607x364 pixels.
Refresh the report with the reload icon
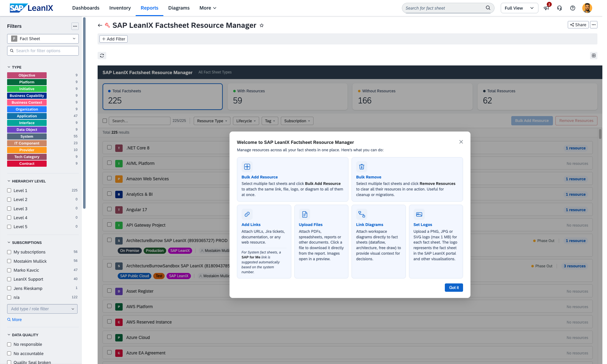pyautogui.click(x=102, y=56)
